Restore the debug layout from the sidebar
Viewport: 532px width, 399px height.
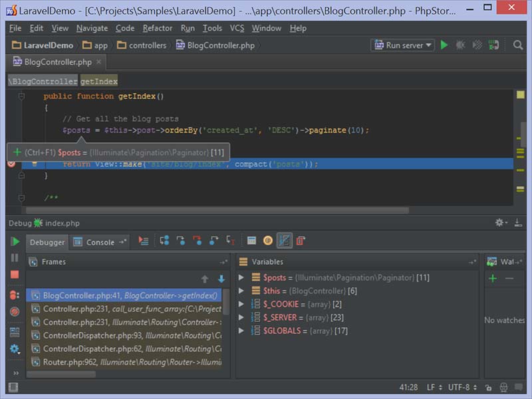[15, 332]
